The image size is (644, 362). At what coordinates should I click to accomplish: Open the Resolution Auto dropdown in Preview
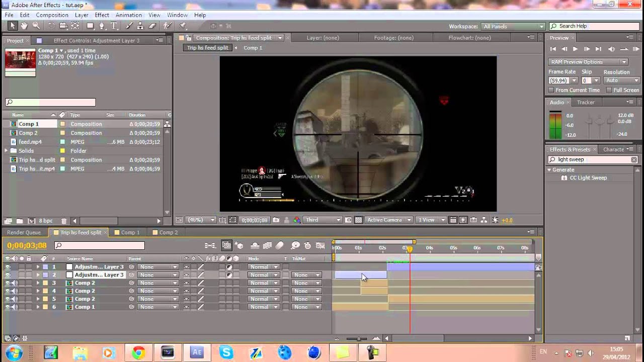coord(622,80)
